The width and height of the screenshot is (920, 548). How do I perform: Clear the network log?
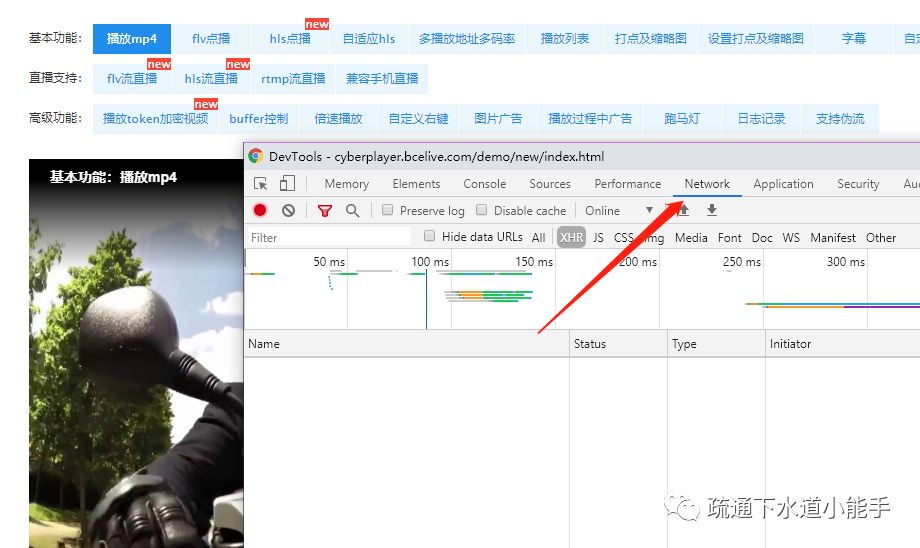pyautogui.click(x=288, y=210)
